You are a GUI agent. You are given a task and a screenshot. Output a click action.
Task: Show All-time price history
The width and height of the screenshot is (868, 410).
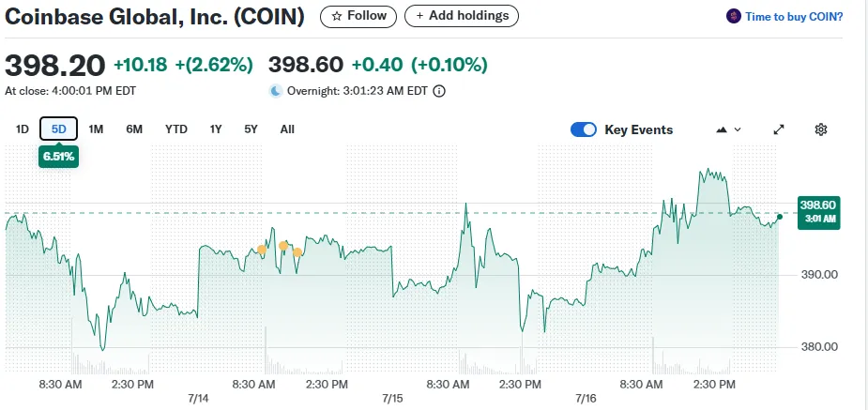pyautogui.click(x=287, y=129)
